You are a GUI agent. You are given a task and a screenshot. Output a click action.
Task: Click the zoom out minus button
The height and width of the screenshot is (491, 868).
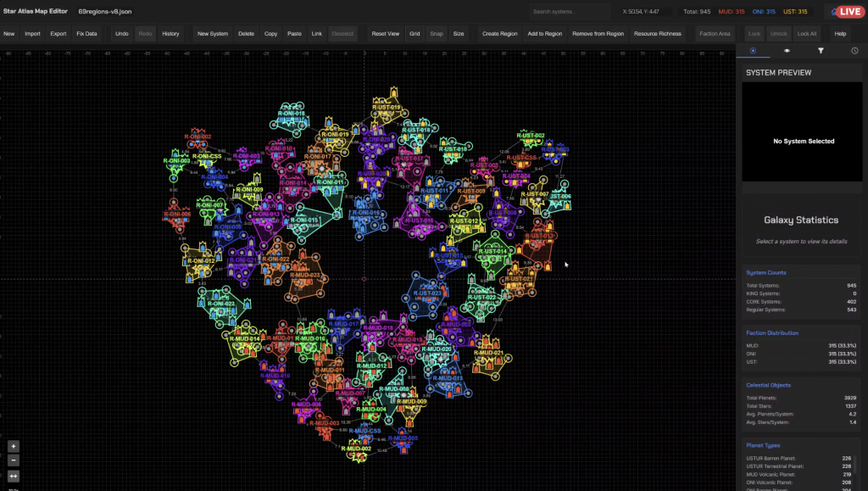pos(14,460)
